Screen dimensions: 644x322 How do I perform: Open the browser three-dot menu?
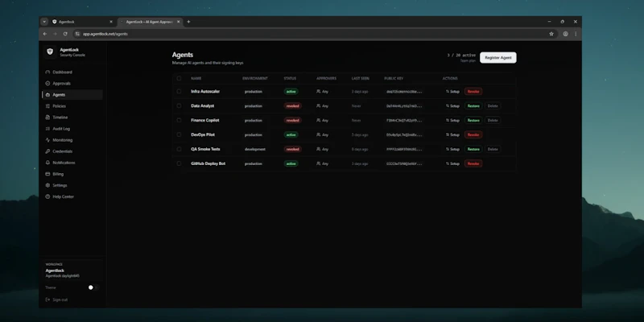click(576, 34)
